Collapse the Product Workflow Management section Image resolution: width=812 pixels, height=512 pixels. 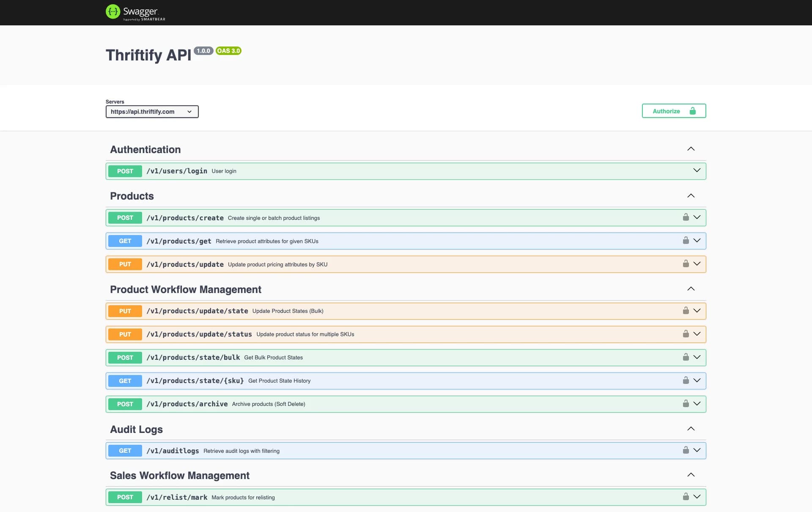(691, 289)
